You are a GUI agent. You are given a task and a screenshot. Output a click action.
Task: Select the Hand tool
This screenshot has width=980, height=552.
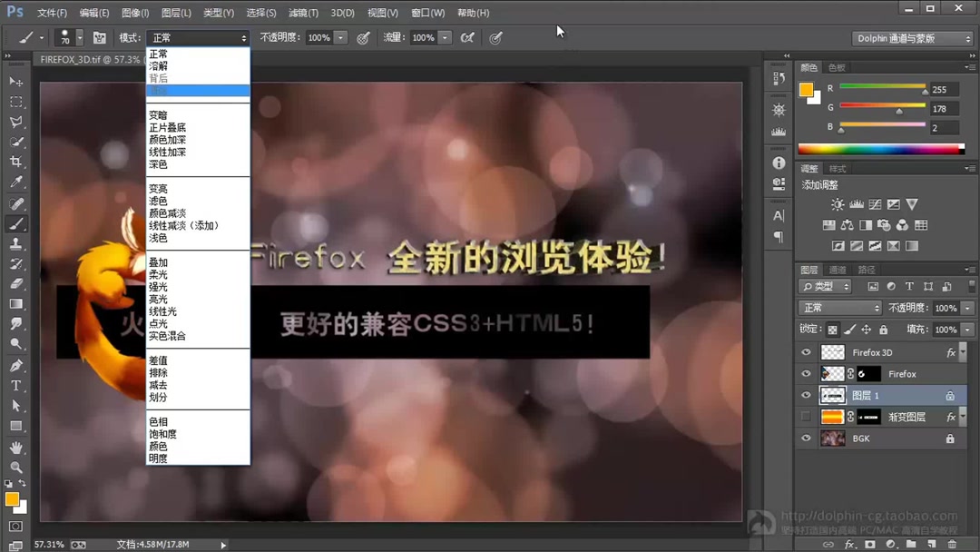(x=16, y=448)
